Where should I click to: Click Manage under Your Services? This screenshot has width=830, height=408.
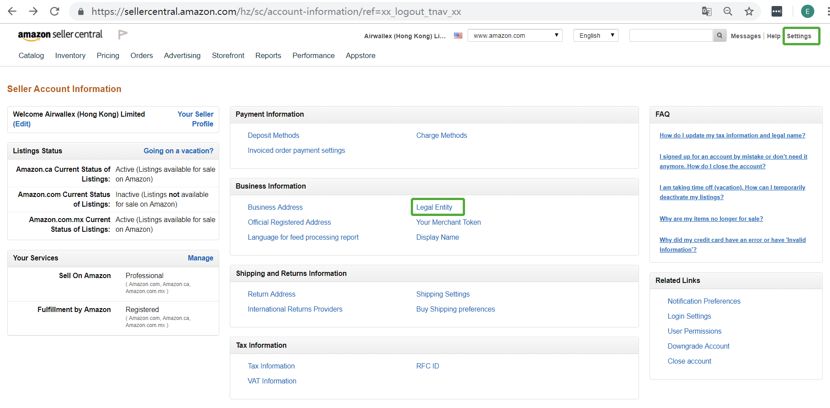tap(200, 258)
